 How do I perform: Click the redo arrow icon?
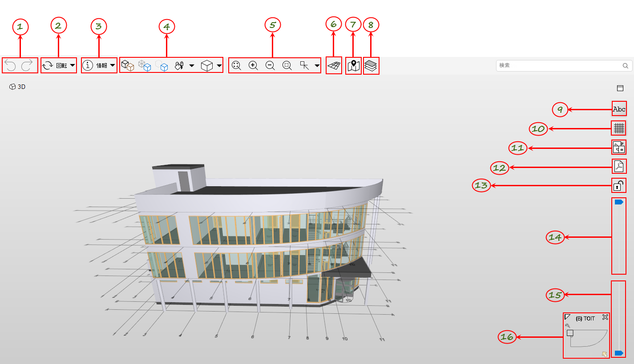[x=28, y=66]
